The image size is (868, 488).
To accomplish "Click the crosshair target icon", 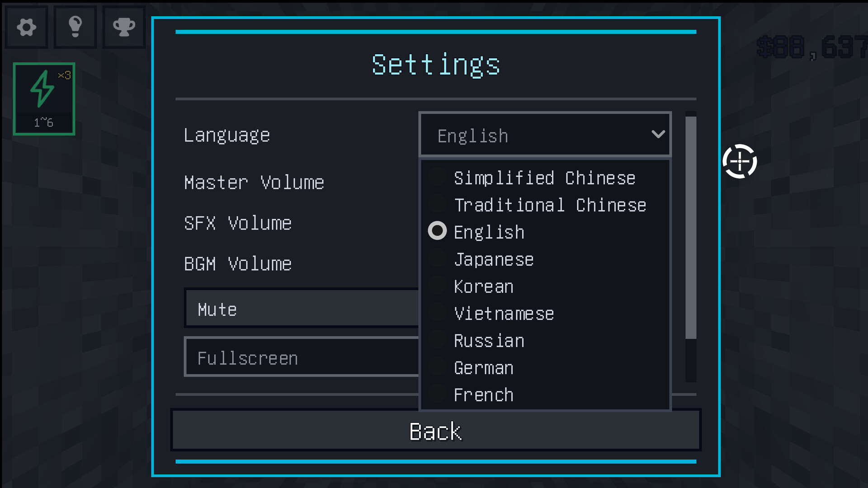I will (740, 161).
